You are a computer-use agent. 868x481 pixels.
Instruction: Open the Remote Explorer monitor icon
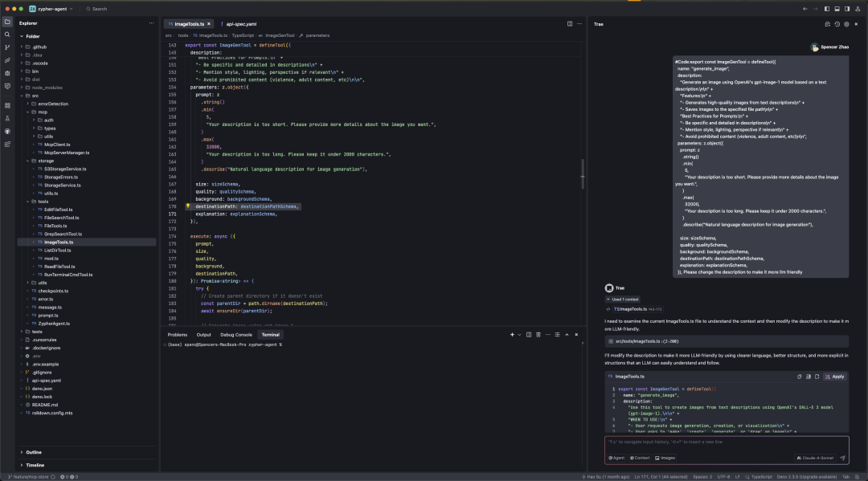click(7, 86)
